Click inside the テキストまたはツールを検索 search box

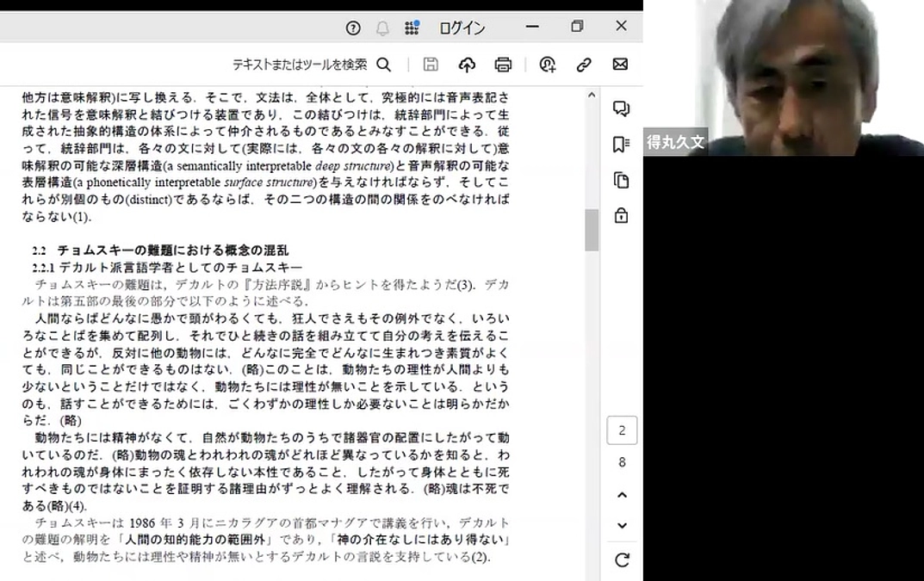301,64
